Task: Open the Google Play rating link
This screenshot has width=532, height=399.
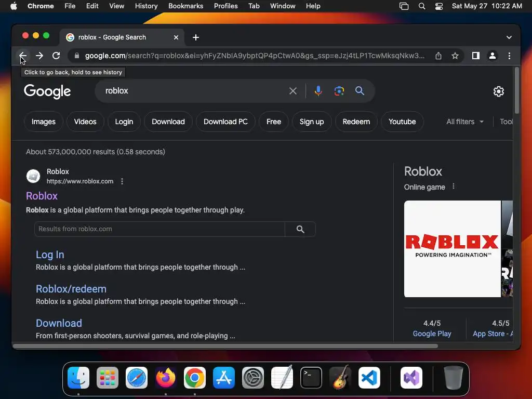Action: 432,334
